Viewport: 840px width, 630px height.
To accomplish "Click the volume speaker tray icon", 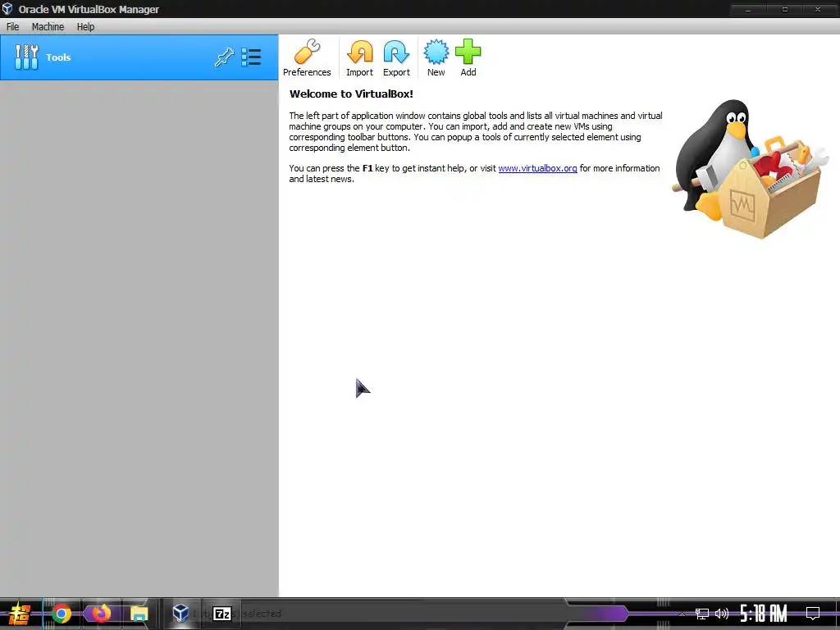I will pyautogui.click(x=722, y=614).
